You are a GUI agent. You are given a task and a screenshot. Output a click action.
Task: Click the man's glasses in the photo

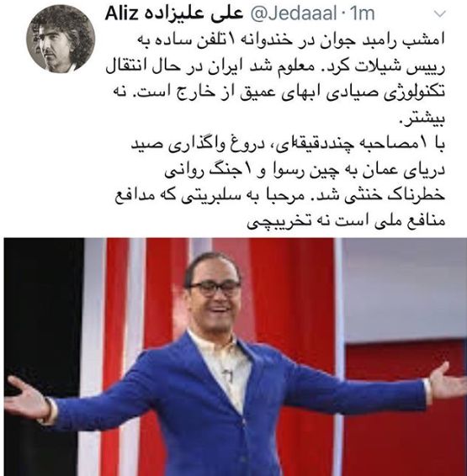point(214,288)
